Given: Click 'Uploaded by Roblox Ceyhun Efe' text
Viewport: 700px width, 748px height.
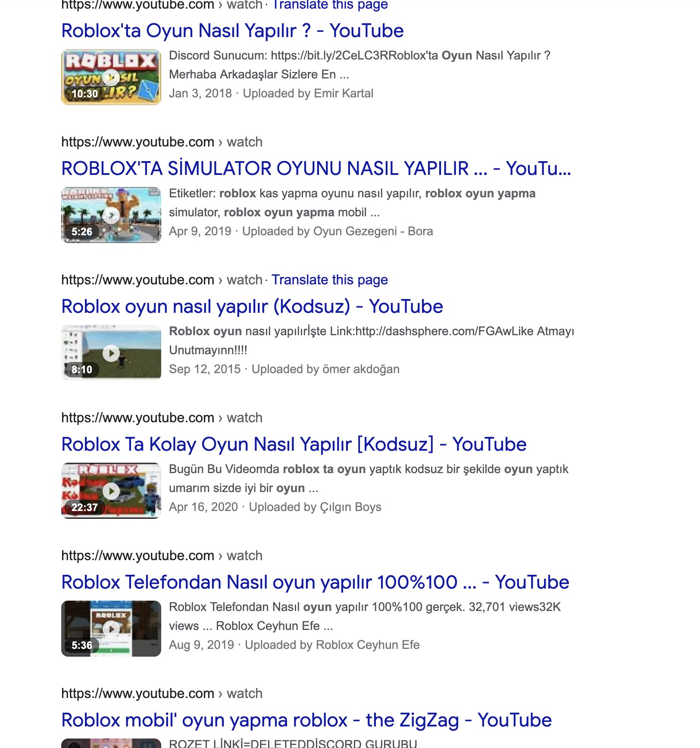Looking at the screenshot, I should tap(332, 645).
